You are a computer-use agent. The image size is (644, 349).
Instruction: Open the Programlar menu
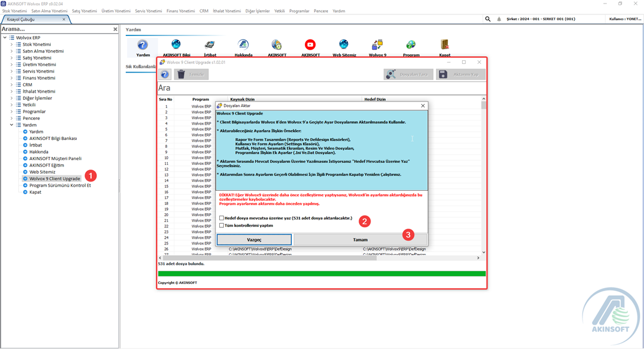point(299,11)
